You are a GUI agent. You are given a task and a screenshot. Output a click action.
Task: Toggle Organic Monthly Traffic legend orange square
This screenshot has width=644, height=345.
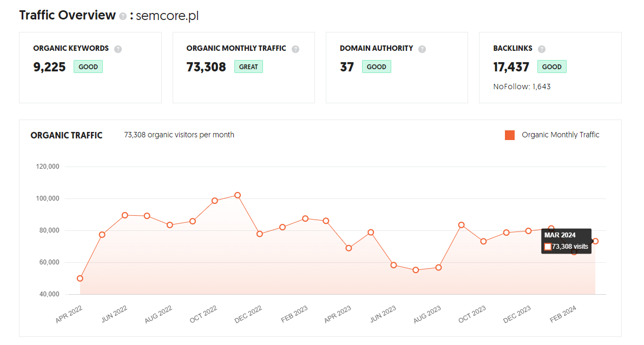(510, 135)
